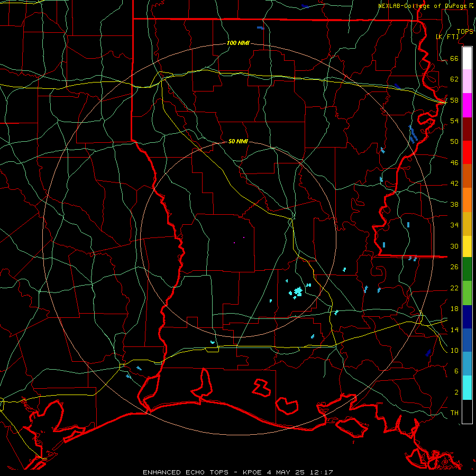Viewport: 476px width, 476px height.
Task: Click the navy blue legend swatch
Action: [467, 317]
